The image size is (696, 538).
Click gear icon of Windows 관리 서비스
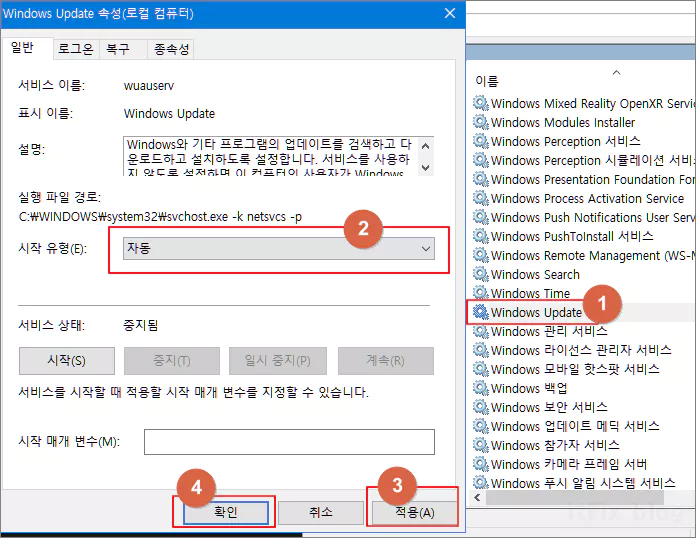481,331
